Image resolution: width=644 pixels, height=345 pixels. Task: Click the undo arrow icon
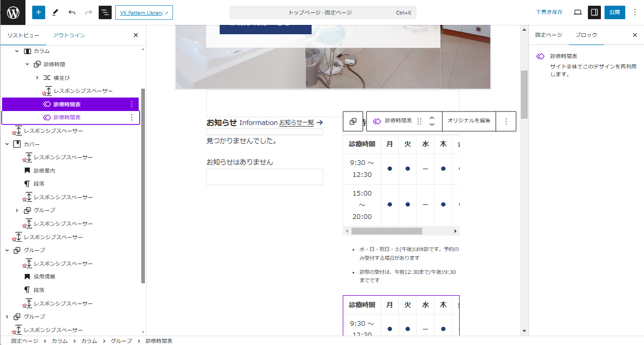pos(72,12)
